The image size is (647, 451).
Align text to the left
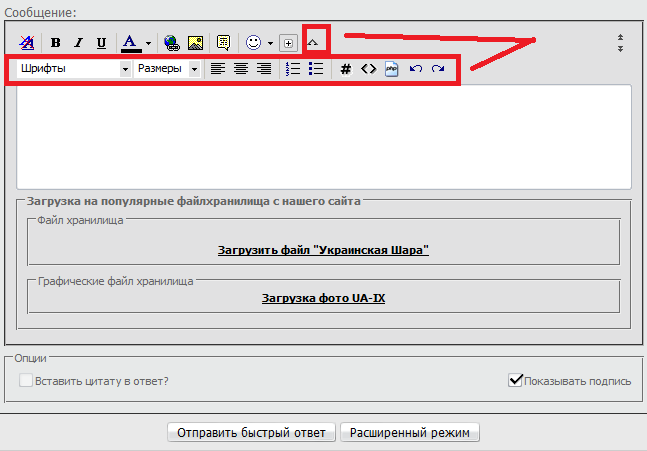[218, 68]
